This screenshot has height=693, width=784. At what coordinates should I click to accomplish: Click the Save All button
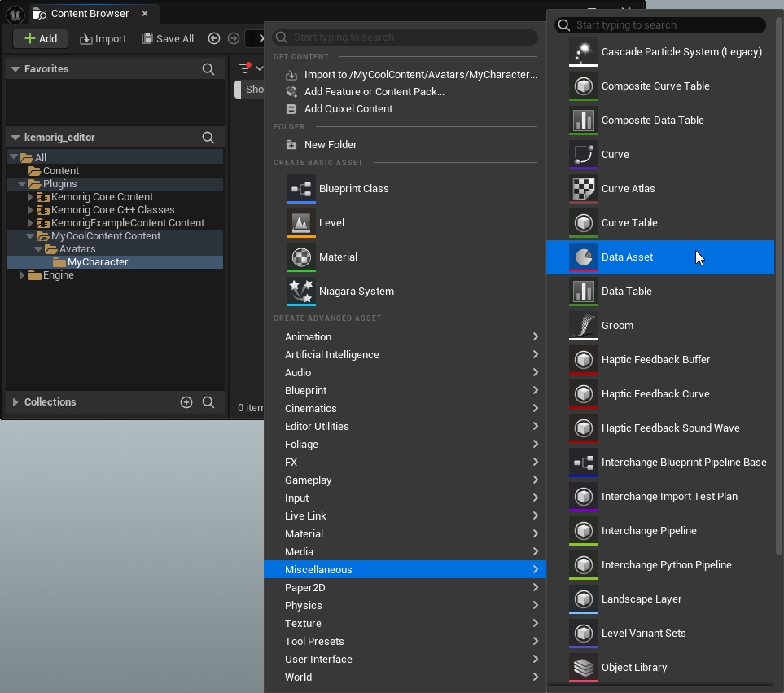[x=168, y=38]
